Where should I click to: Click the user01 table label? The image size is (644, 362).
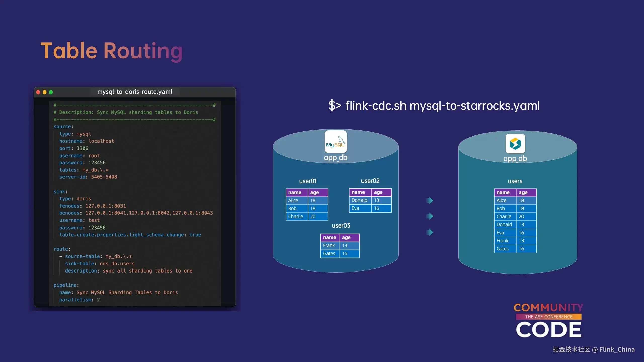tap(308, 181)
